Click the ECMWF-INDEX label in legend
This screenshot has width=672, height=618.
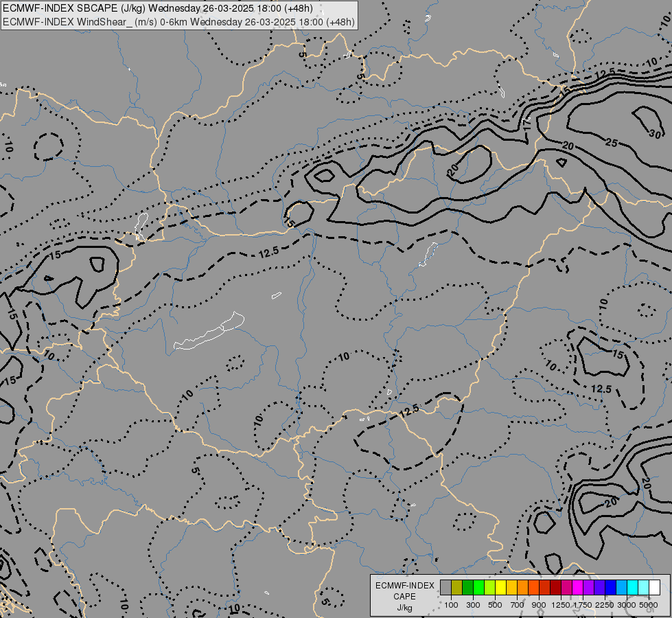point(405,586)
